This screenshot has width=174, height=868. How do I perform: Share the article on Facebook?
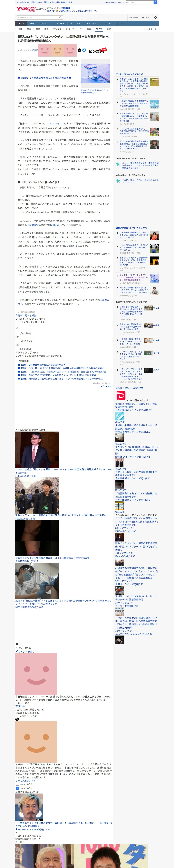pyautogui.click(x=84, y=50)
